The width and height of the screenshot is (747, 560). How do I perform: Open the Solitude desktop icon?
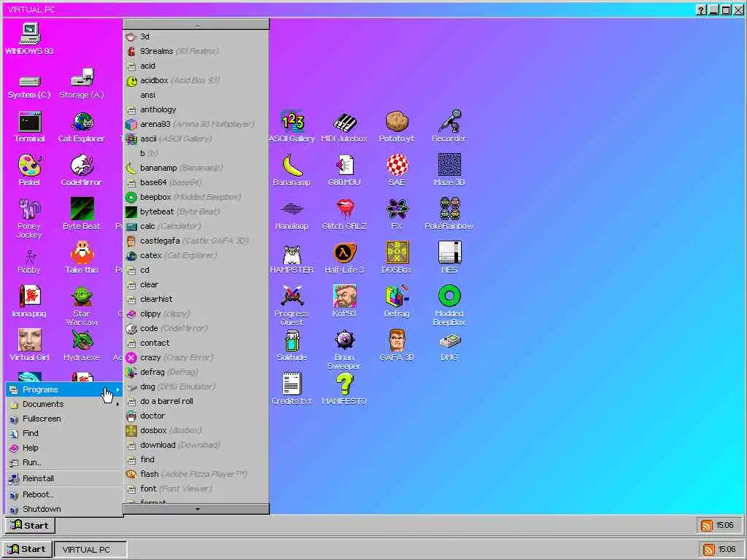click(x=292, y=345)
